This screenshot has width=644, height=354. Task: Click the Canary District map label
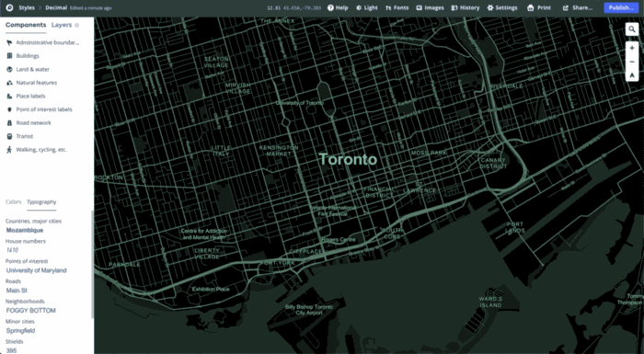493,163
